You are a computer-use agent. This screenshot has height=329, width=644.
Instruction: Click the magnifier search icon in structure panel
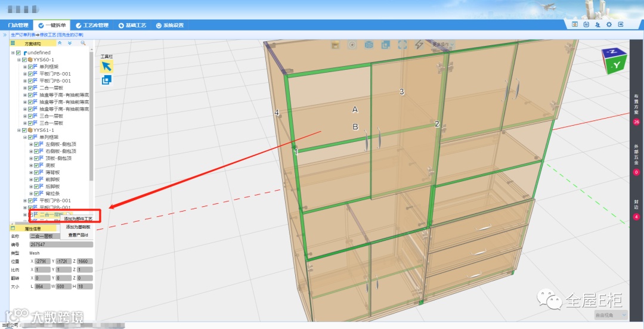click(x=83, y=43)
